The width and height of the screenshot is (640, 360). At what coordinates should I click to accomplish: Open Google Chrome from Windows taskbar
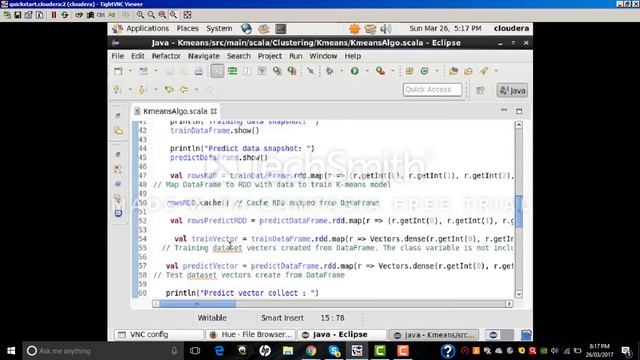pos(311,351)
